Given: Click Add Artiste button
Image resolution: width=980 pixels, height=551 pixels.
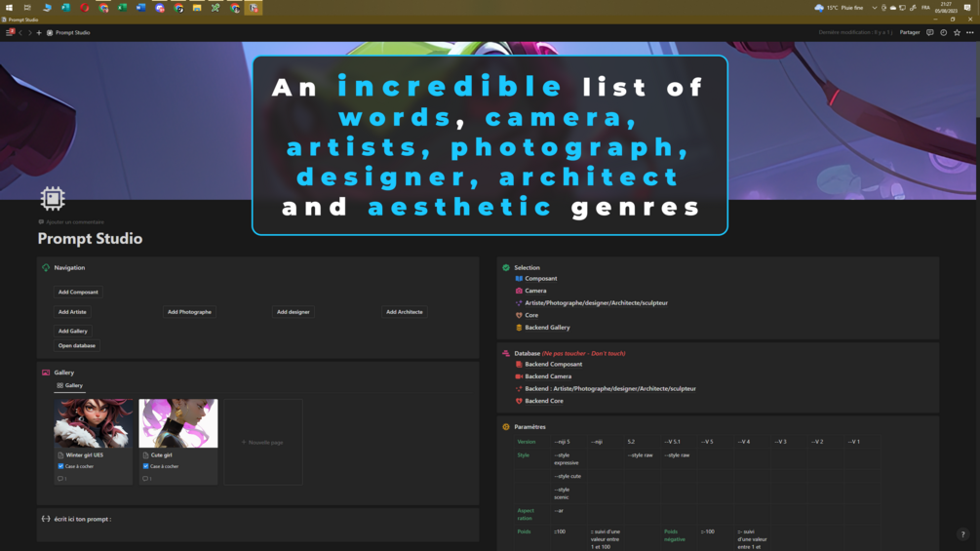Looking at the screenshot, I should point(72,312).
